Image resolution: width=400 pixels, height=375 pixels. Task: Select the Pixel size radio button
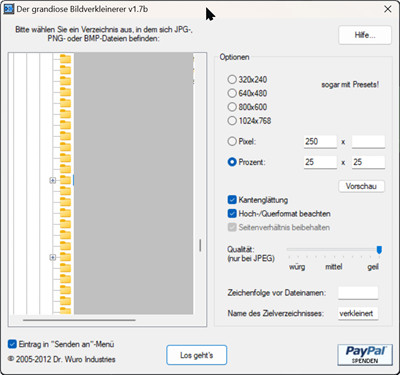(x=232, y=141)
